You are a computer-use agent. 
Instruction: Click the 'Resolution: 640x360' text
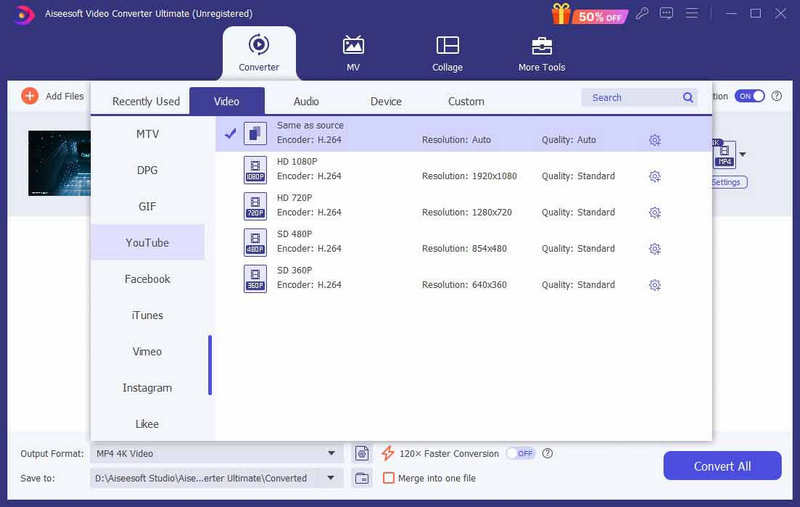coord(464,285)
